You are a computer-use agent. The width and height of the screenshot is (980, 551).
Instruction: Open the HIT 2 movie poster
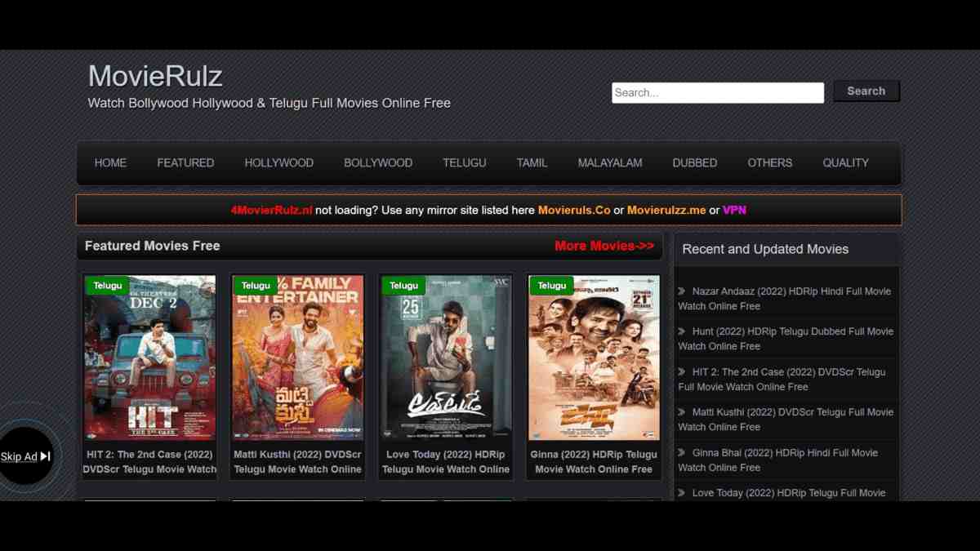(x=149, y=359)
